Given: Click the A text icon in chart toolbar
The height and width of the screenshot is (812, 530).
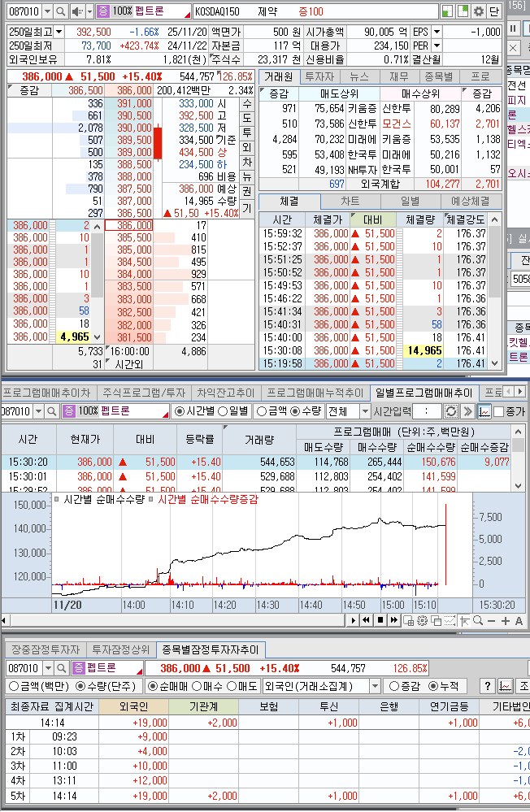Looking at the screenshot, I should tap(519, 620).
